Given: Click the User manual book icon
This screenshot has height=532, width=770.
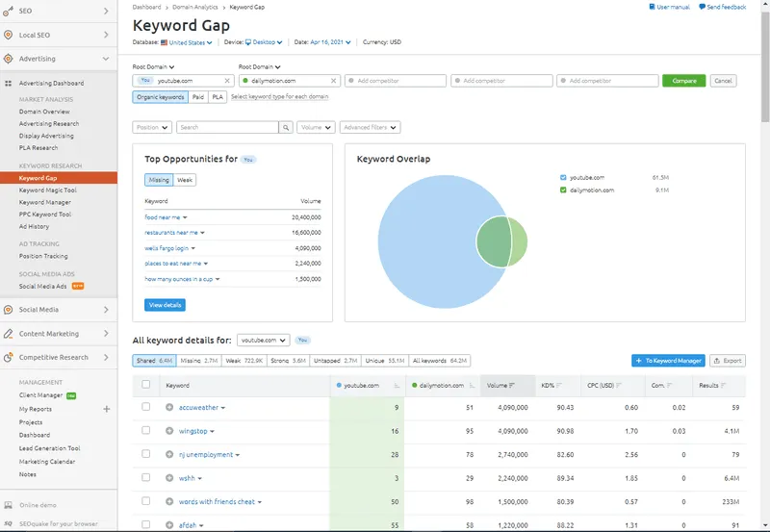Looking at the screenshot, I should (652, 7).
